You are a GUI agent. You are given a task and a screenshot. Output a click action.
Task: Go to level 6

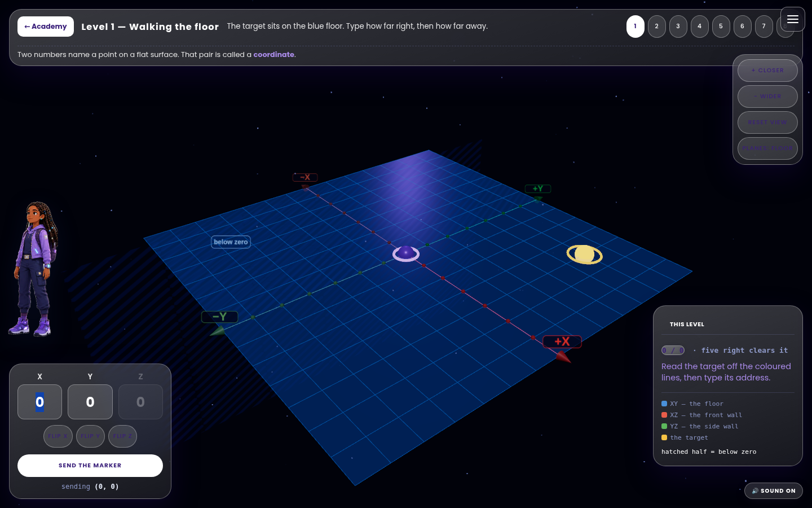click(x=743, y=27)
